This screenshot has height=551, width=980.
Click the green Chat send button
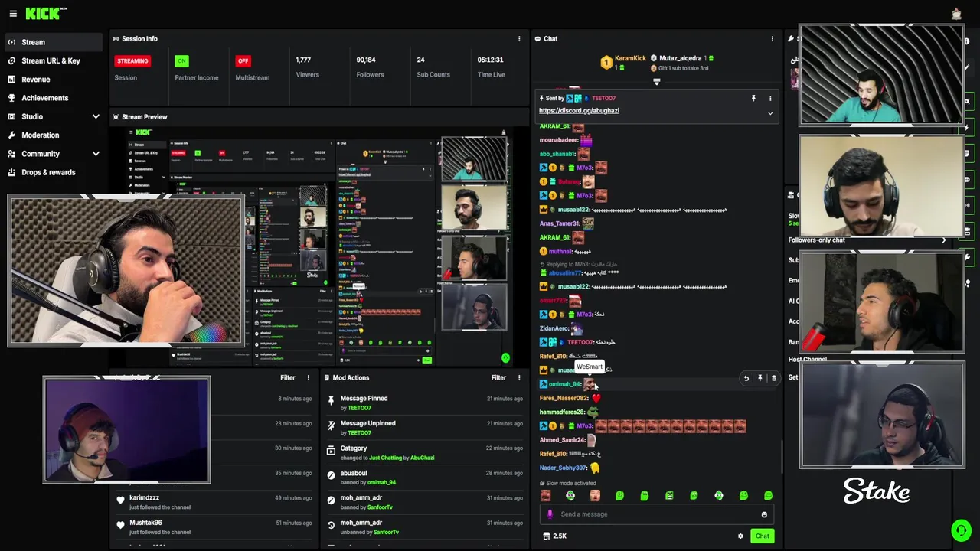coord(762,536)
